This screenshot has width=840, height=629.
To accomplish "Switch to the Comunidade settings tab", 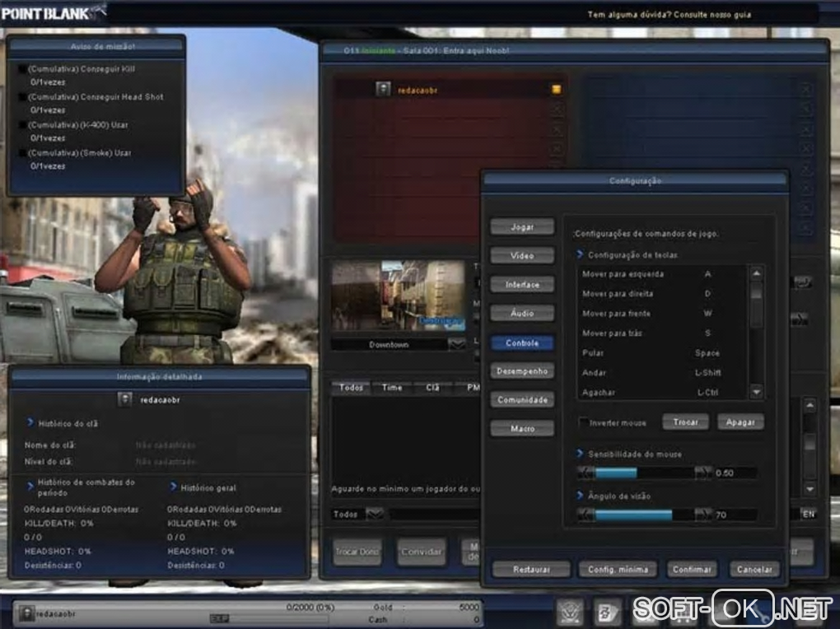I will coord(522,399).
